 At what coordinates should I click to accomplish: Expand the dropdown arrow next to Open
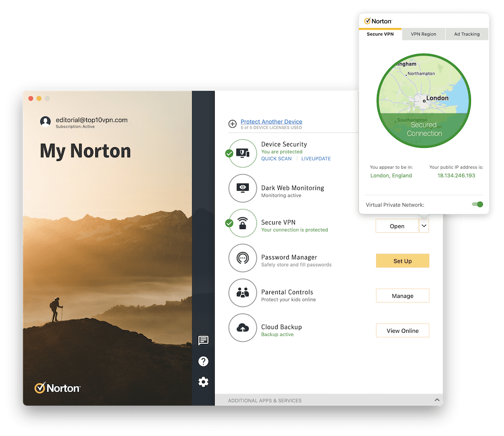[424, 226]
